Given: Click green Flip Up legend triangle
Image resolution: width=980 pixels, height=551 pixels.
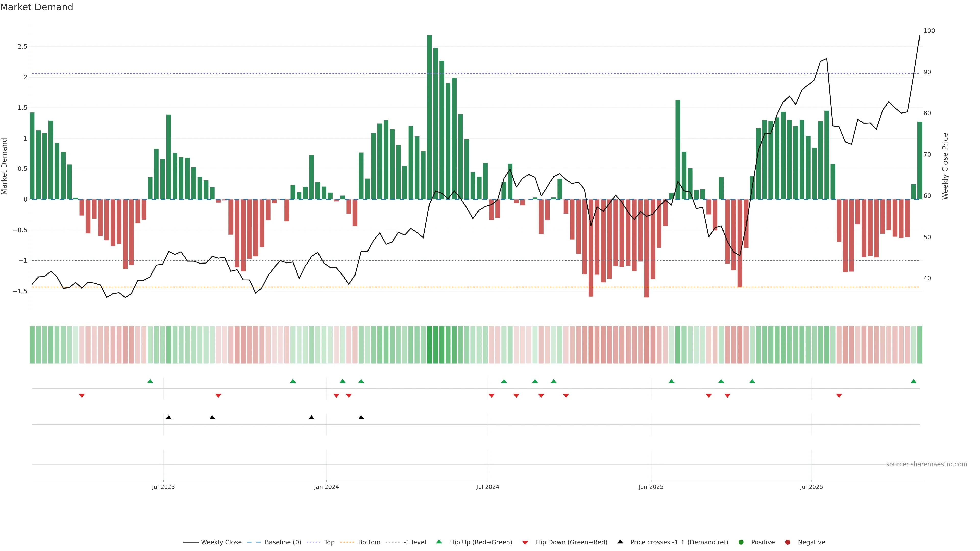Looking at the screenshot, I should [439, 542].
